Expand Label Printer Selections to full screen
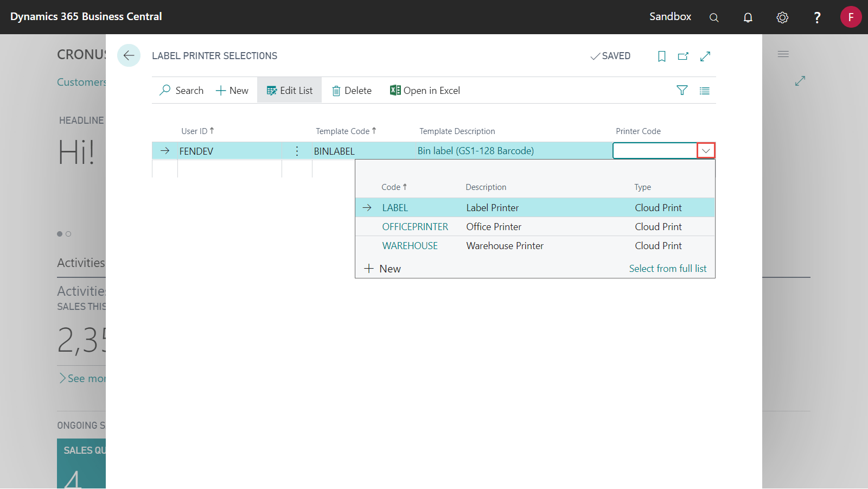868x489 pixels. coord(705,56)
